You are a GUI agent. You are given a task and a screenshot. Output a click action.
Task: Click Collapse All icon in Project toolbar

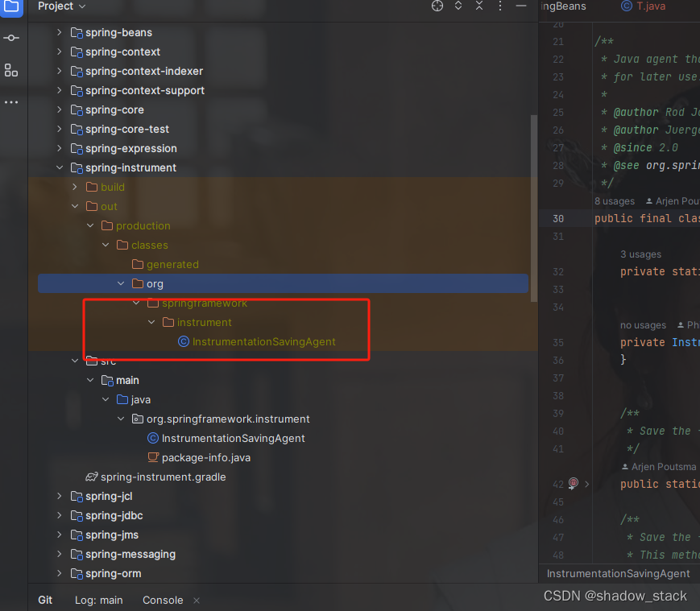click(479, 6)
